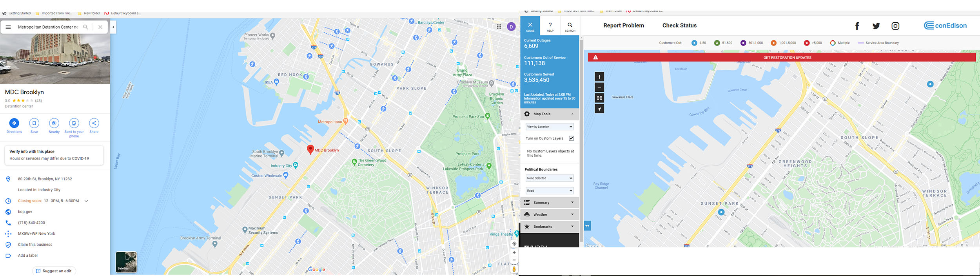Click the phone number (718) 840-4200
The width and height of the screenshot is (980, 276).
point(31,223)
